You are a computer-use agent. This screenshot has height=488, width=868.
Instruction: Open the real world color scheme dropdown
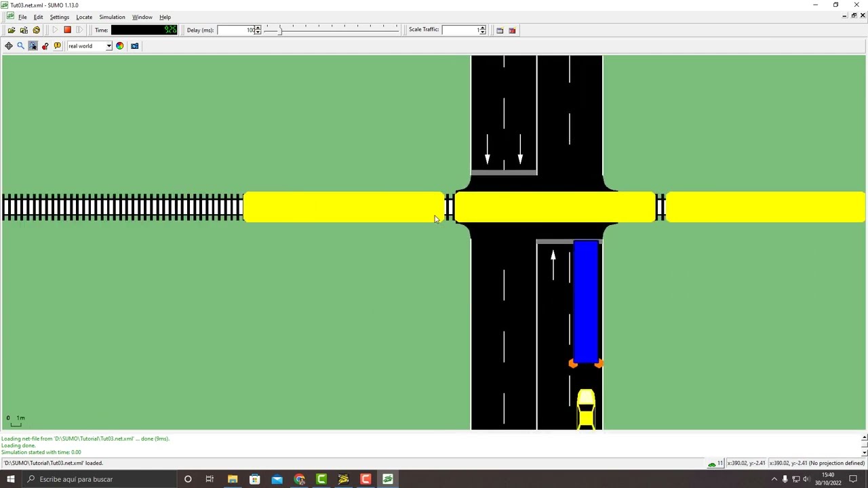(90, 46)
